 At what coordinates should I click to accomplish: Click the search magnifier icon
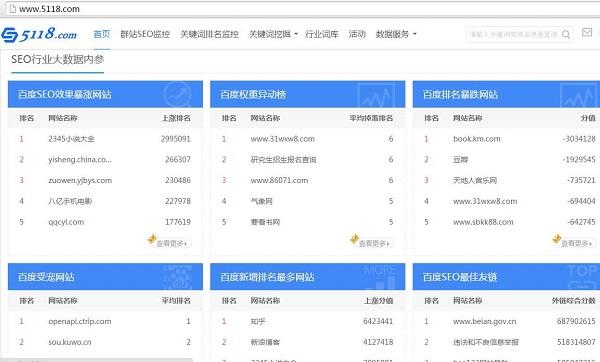tap(566, 34)
